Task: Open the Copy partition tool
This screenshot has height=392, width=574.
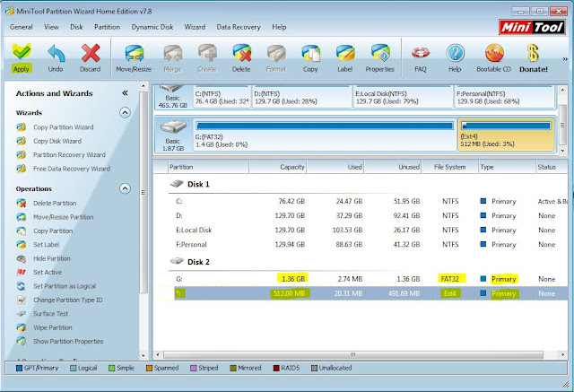Action: (x=310, y=57)
